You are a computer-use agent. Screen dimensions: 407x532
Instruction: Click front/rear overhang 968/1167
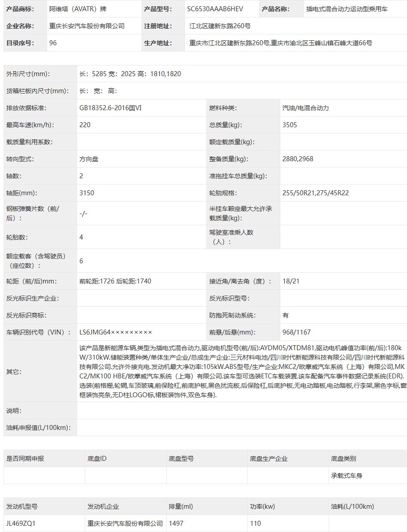(296, 332)
